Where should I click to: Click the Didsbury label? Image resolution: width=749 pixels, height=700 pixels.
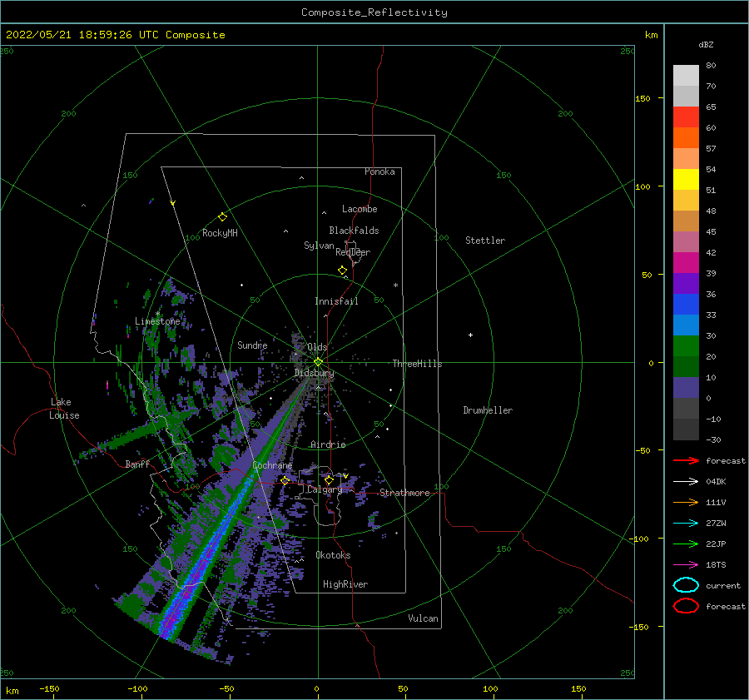[315, 373]
